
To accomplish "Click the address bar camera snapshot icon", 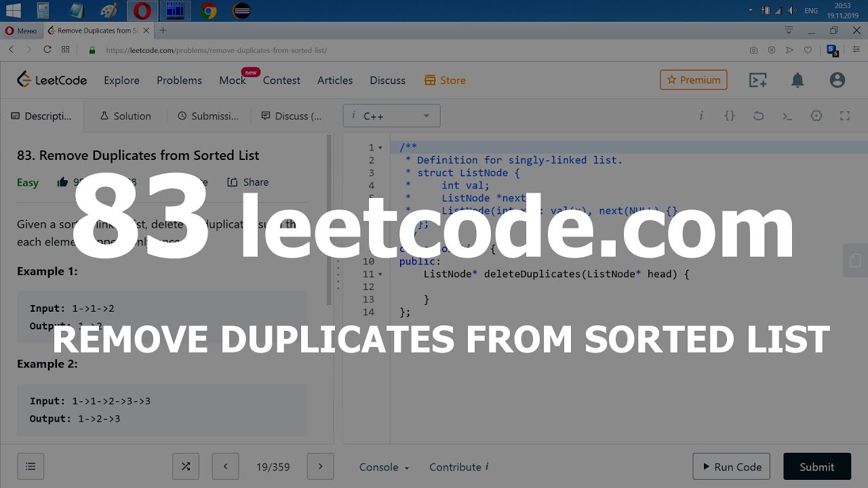I will pos(753,50).
